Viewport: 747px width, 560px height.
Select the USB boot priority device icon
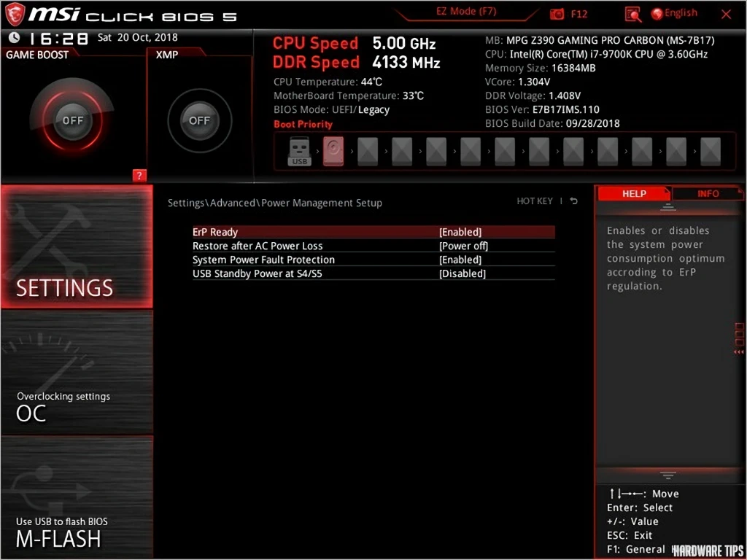click(x=300, y=151)
